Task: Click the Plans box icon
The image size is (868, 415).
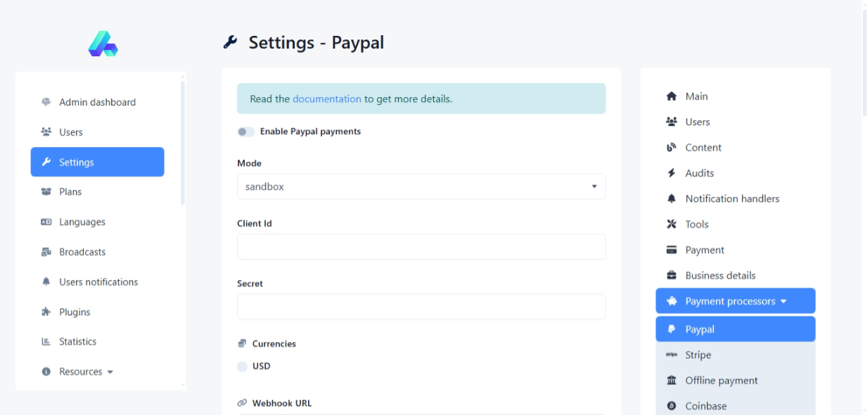Action: coord(46,192)
